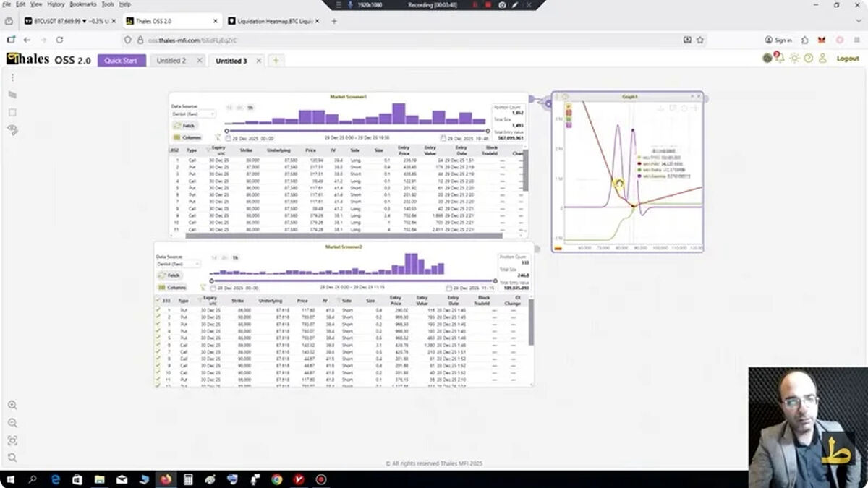Click the zoom out magnifier icon
This screenshot has width=868, height=488.
pos(12,423)
